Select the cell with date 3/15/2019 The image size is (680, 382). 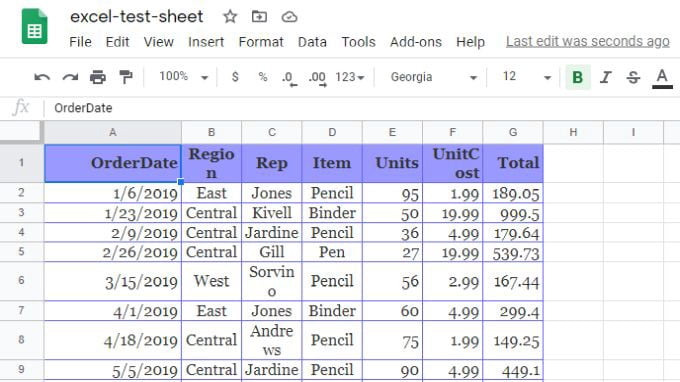click(x=113, y=281)
